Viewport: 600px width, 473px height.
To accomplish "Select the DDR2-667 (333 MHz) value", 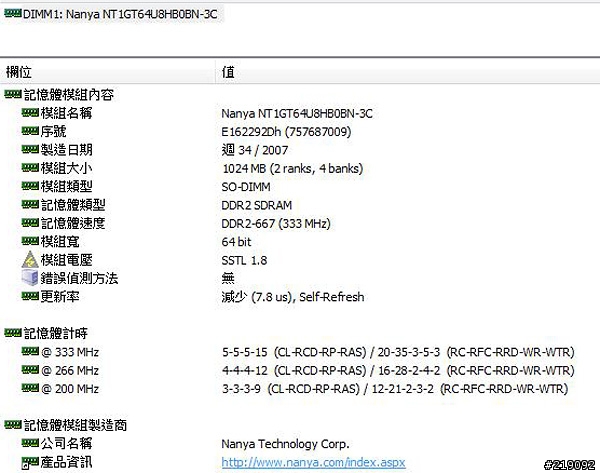I will point(276,223).
